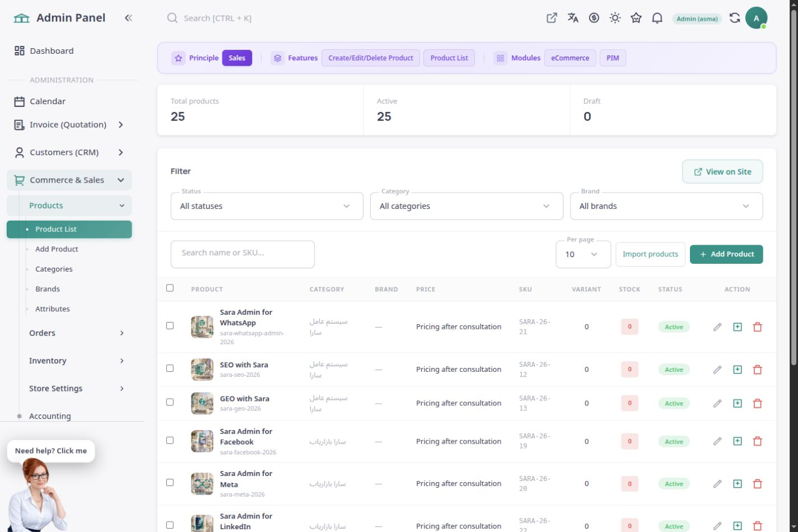Click PIM module tag

pyautogui.click(x=613, y=58)
